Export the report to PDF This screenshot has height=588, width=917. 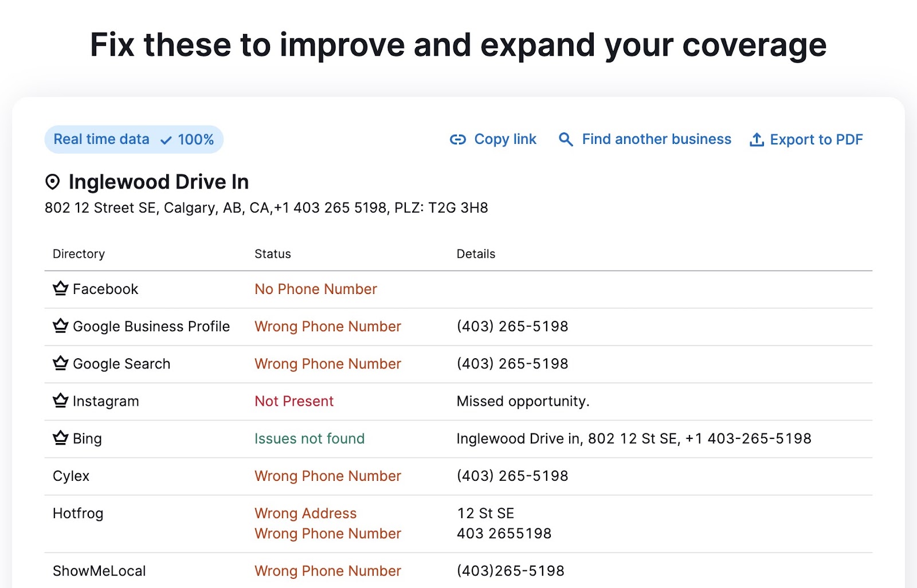817,139
